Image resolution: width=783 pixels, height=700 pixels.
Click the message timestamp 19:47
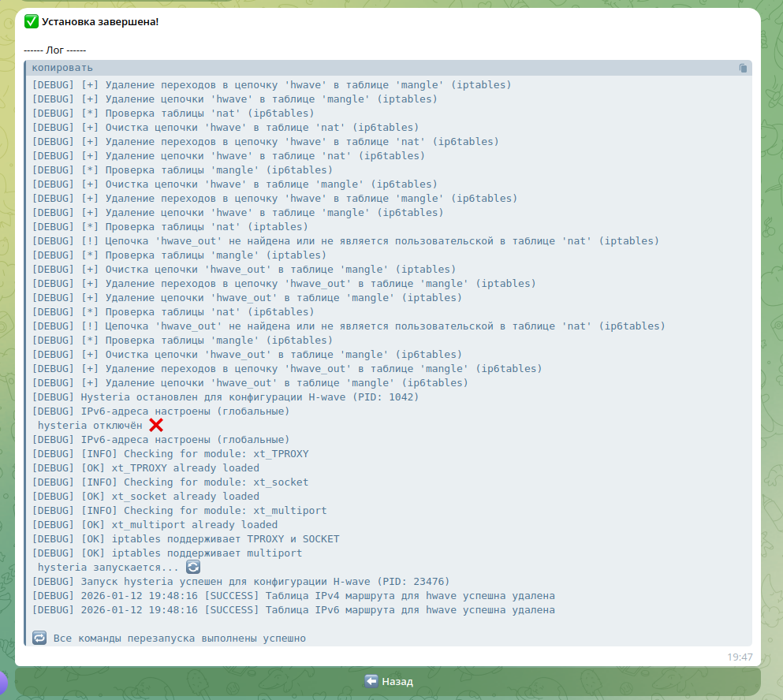740,657
